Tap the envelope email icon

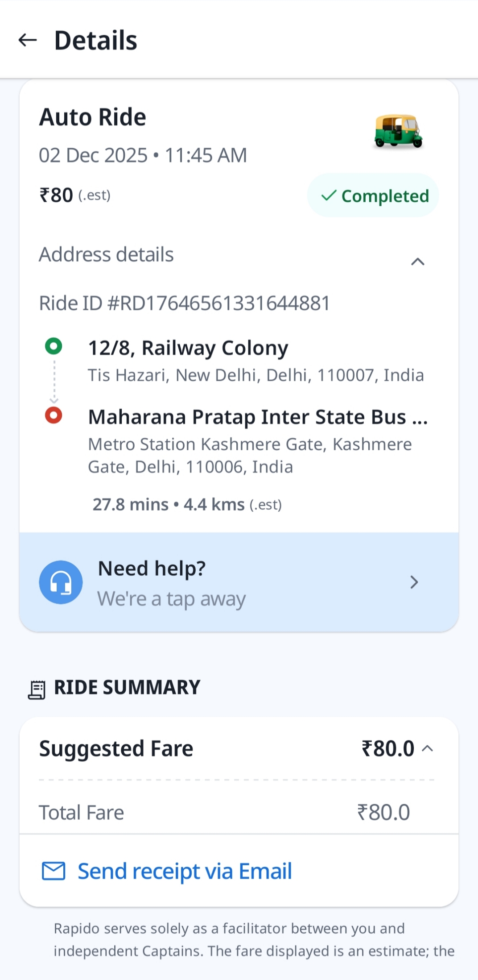(54, 871)
